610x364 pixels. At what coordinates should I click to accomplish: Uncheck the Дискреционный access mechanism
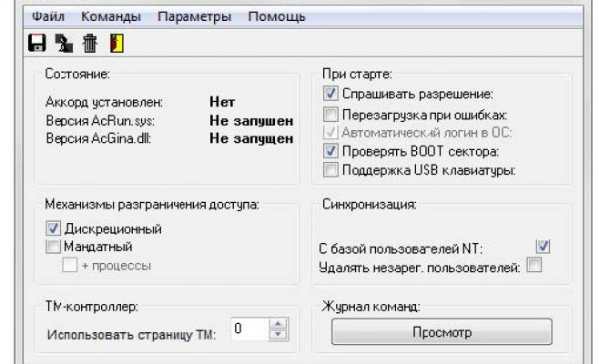pyautogui.click(x=54, y=228)
